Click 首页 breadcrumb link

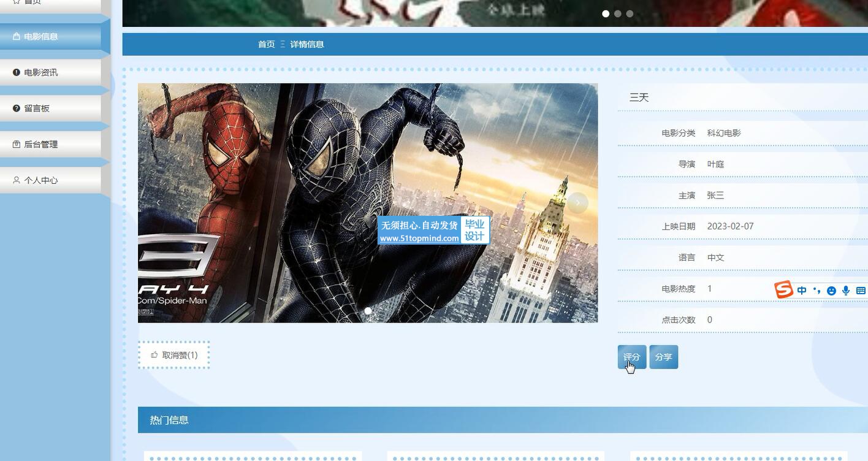coord(267,44)
